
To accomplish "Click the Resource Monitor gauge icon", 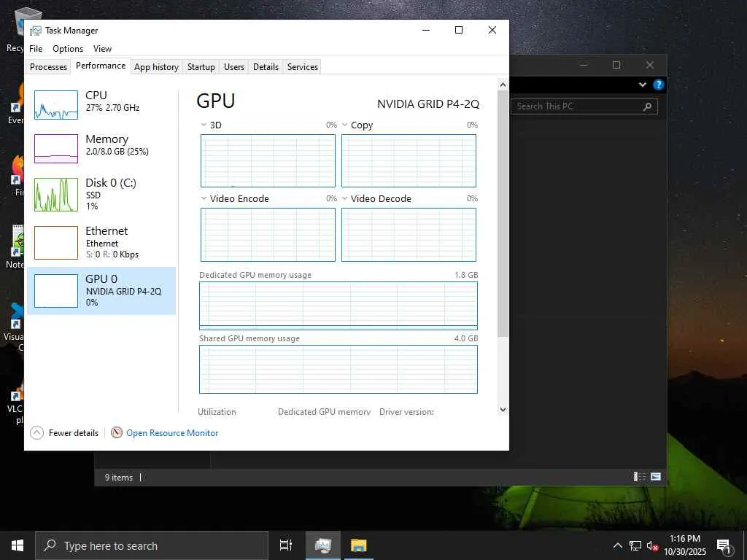I will (117, 432).
